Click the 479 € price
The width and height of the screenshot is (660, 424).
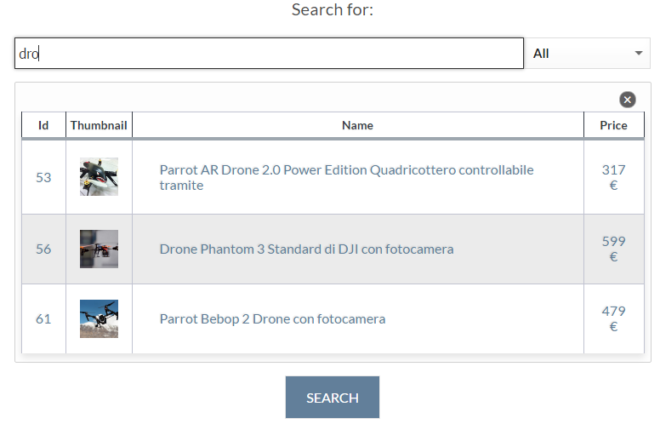pos(614,319)
